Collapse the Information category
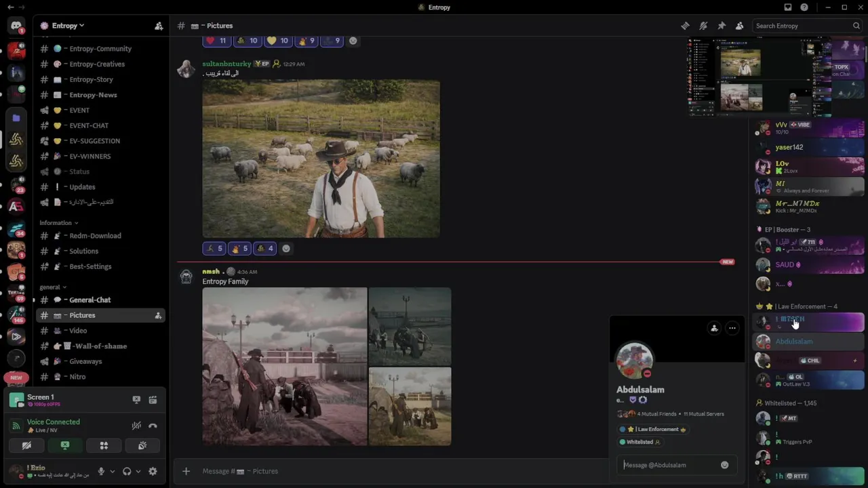 [x=58, y=223]
